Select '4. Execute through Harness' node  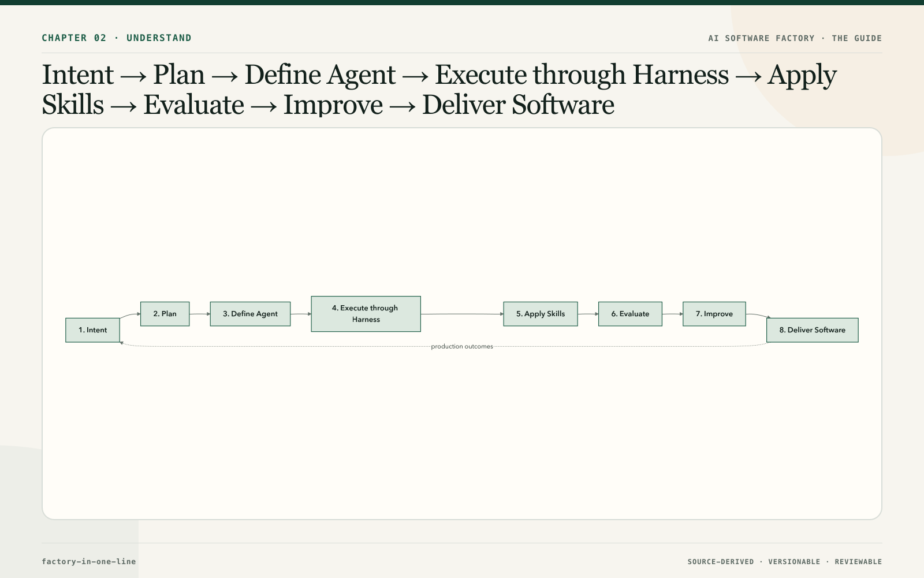366,314
